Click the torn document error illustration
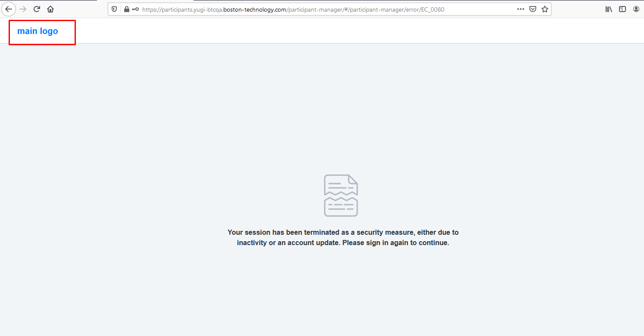Screen dimensions: 644x336 pos(341,195)
